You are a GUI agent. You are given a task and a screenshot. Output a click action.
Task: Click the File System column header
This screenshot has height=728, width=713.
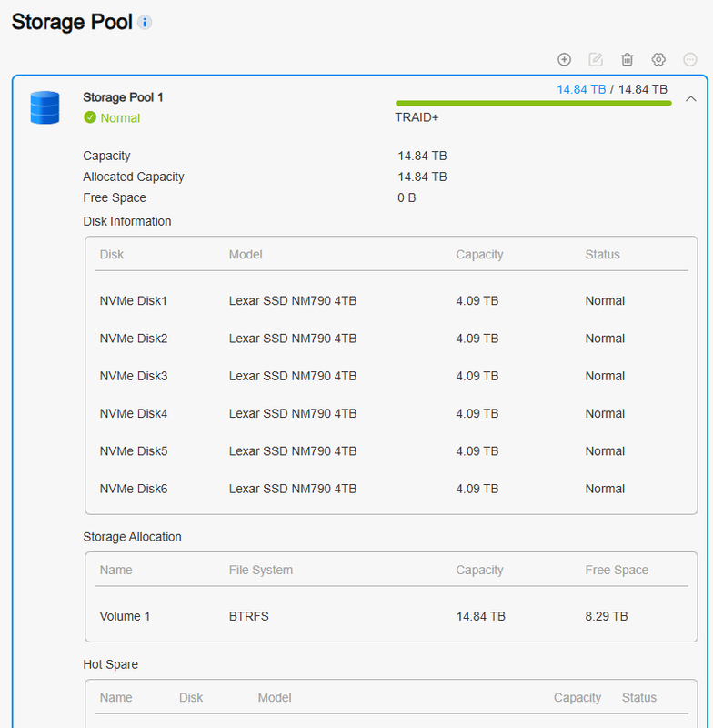[261, 571]
